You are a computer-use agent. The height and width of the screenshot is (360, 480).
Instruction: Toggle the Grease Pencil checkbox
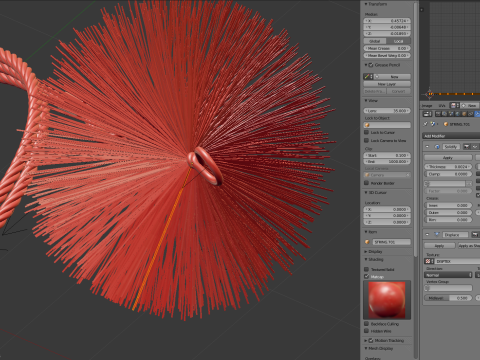tap(371, 65)
